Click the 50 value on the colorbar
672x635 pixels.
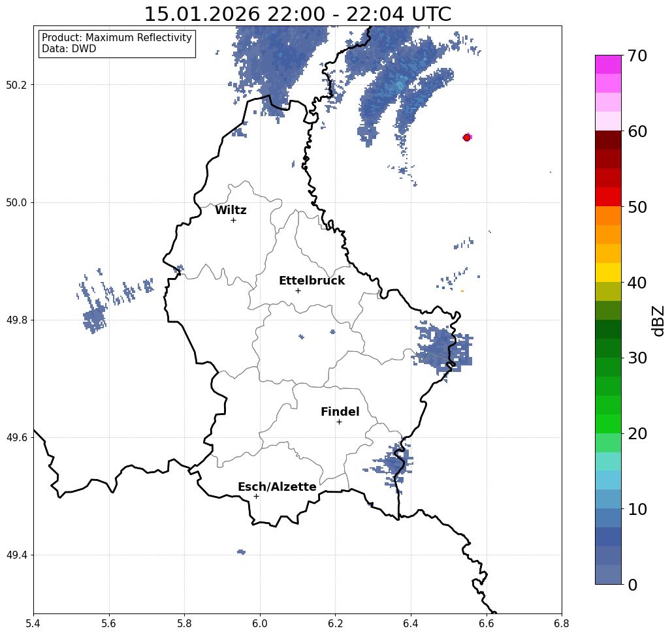[637, 208]
